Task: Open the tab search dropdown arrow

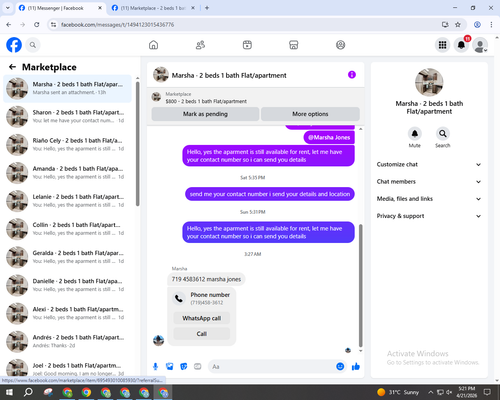Action: (x=7, y=8)
